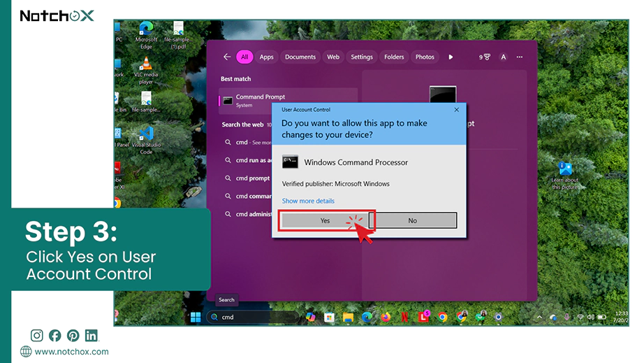Open Visual Studio Code desktop shortcut
The height and width of the screenshot is (363, 644).
coord(146,140)
